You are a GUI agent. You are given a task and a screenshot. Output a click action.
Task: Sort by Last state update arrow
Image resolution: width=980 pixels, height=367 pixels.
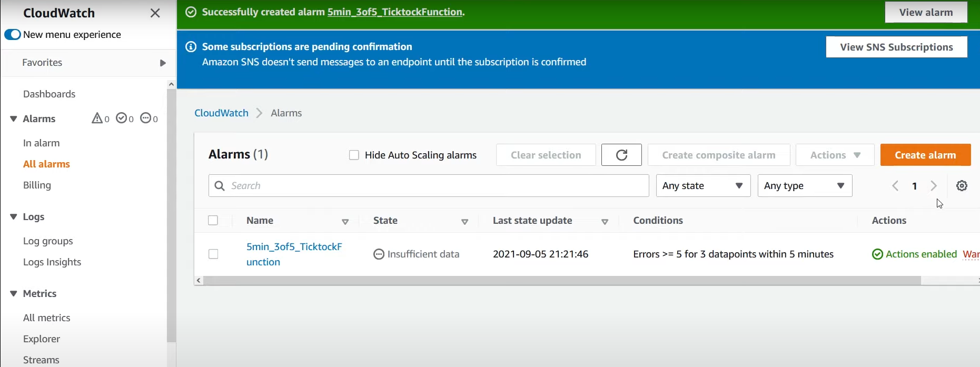(605, 222)
